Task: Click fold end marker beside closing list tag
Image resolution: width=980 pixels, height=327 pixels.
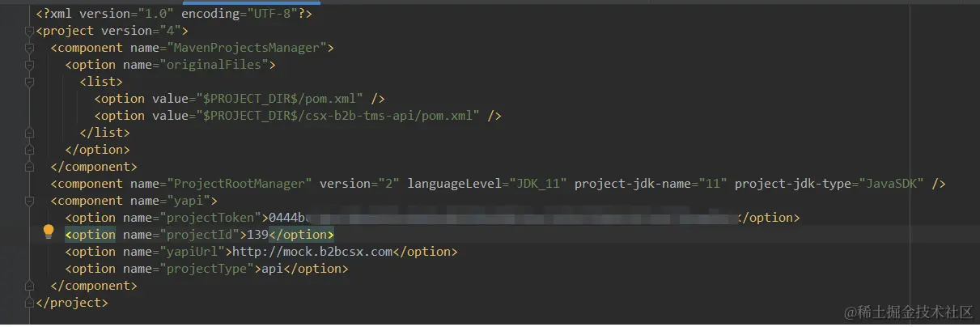Action: coord(29,133)
